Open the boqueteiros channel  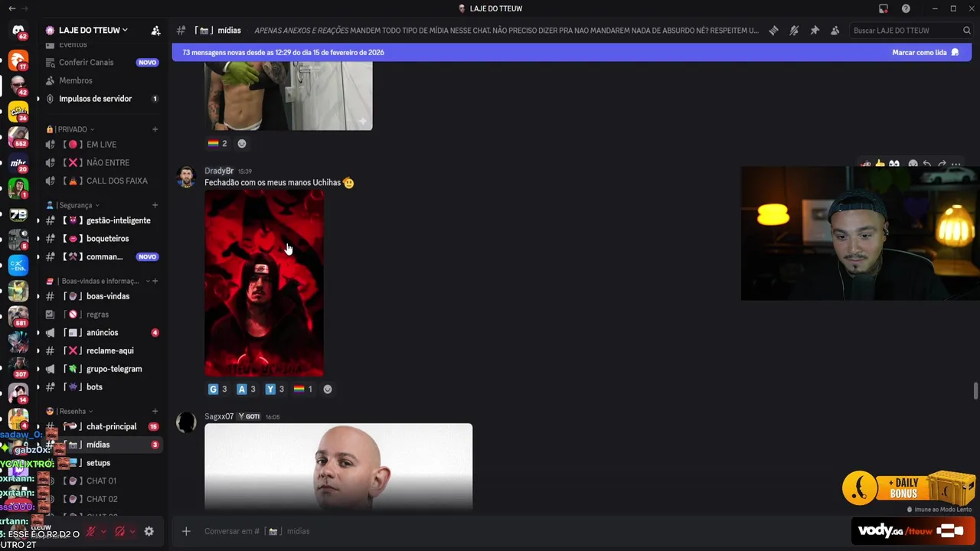pos(103,239)
